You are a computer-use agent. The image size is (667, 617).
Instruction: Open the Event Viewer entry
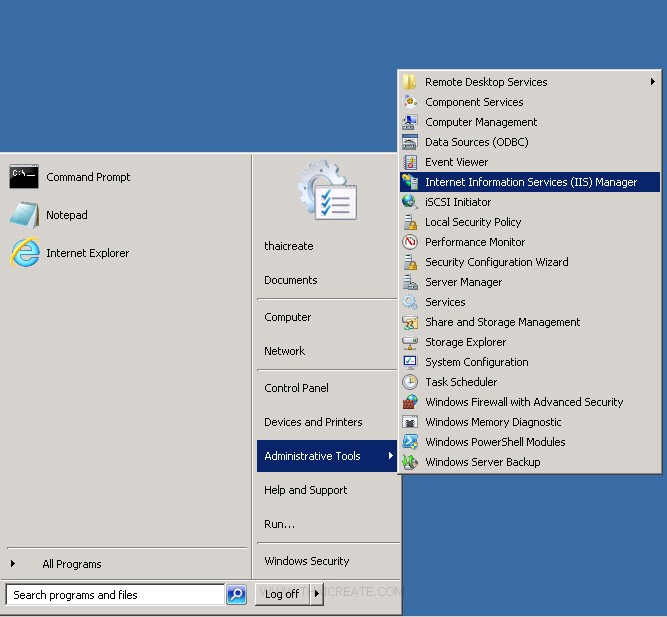530,162
